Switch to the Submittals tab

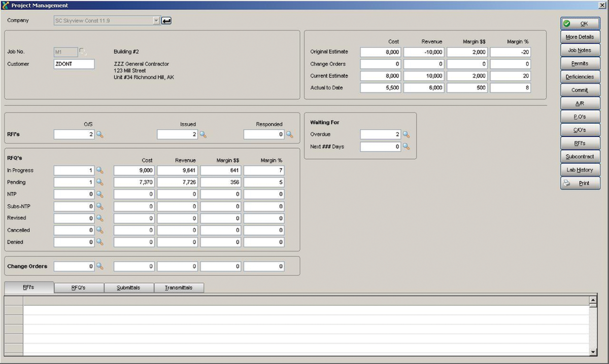click(x=128, y=287)
